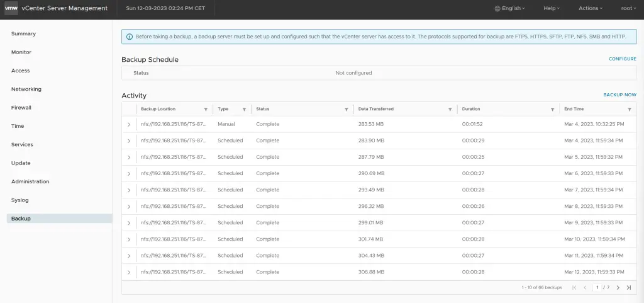
Task: Filter the Type column
Action: point(244,110)
